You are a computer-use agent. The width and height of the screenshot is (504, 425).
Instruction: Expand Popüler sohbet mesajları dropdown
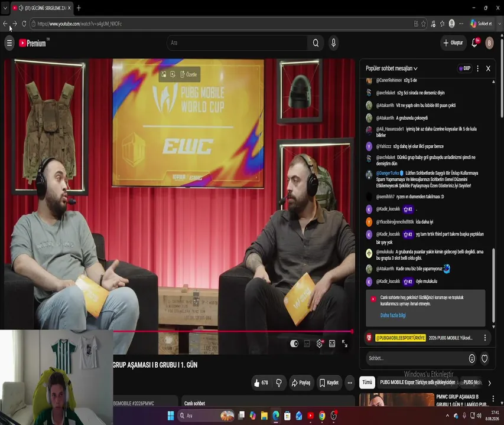392,68
